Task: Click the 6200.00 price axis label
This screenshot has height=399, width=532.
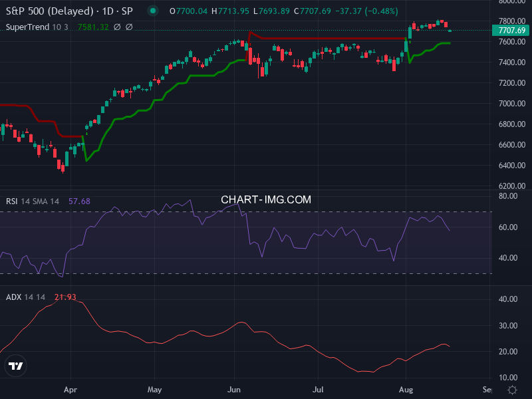Action: point(511,186)
